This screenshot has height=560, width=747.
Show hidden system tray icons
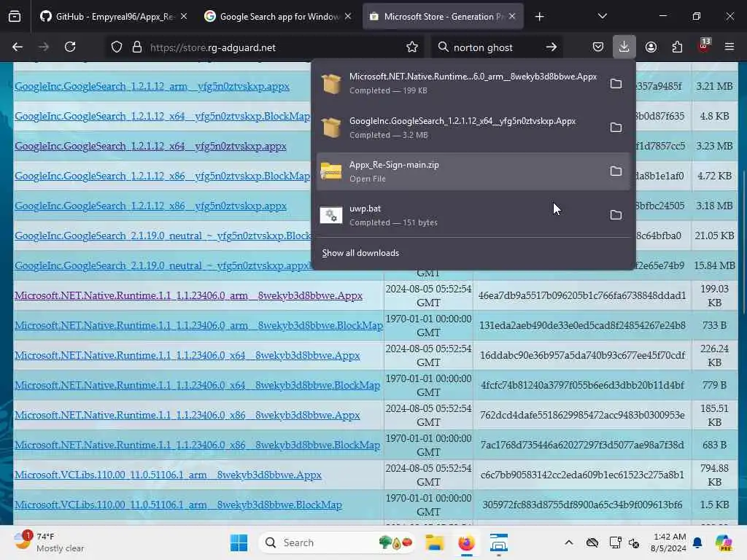[x=569, y=542]
